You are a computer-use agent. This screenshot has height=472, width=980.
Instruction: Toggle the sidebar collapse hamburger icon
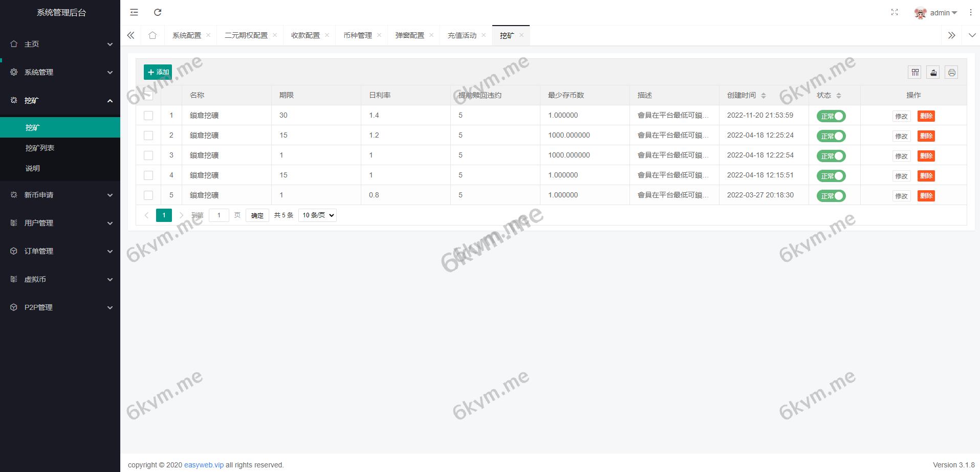coord(134,12)
